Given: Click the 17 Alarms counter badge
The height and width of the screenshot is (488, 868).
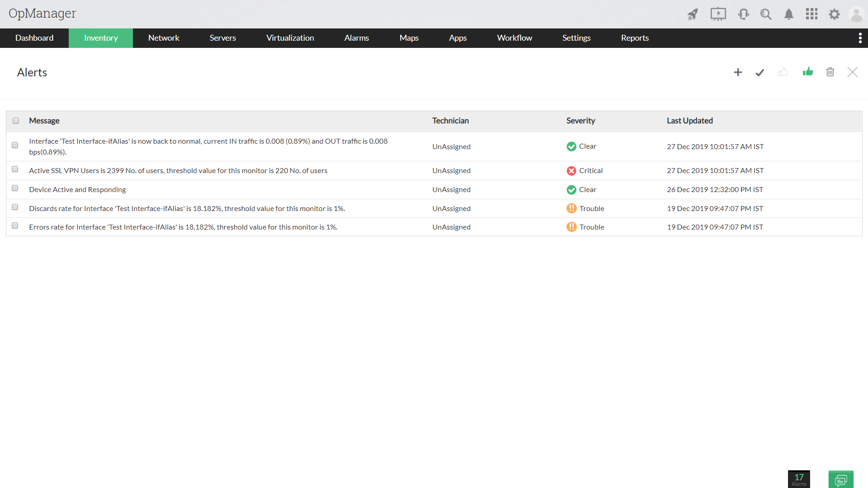Looking at the screenshot, I should coord(799,479).
